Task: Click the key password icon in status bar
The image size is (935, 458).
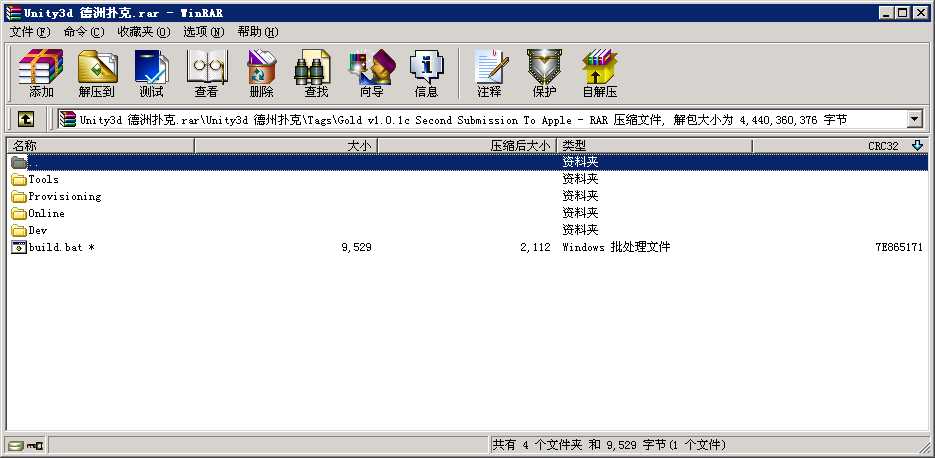Action: point(35,445)
